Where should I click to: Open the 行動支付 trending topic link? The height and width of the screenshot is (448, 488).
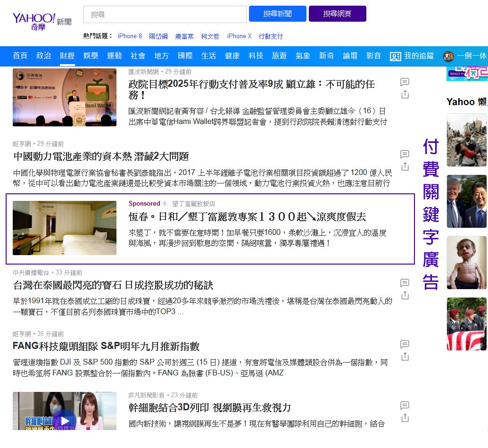tap(271, 36)
